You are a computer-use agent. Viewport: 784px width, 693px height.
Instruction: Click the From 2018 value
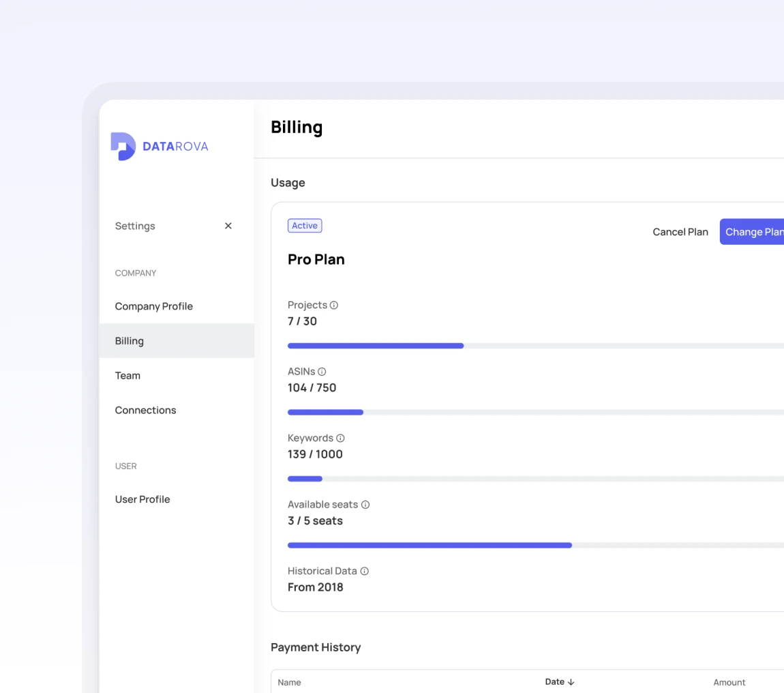click(315, 587)
